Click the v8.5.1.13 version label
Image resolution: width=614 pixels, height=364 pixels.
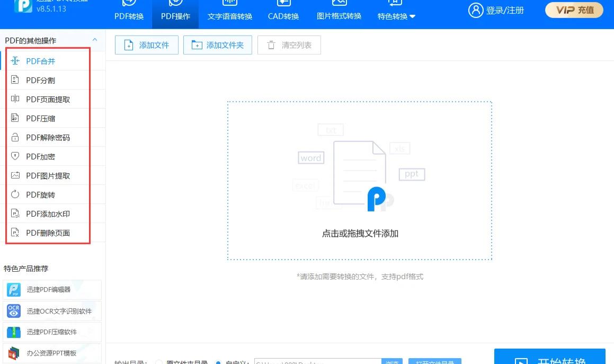[51, 8]
